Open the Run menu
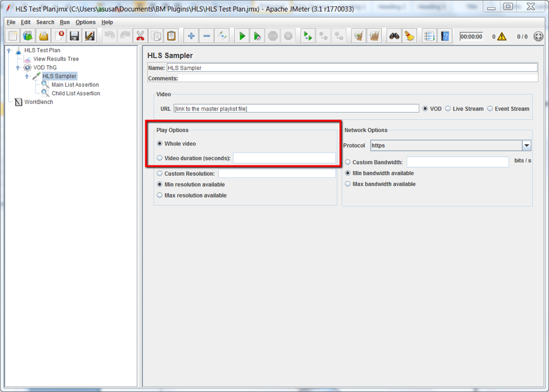 [x=65, y=22]
